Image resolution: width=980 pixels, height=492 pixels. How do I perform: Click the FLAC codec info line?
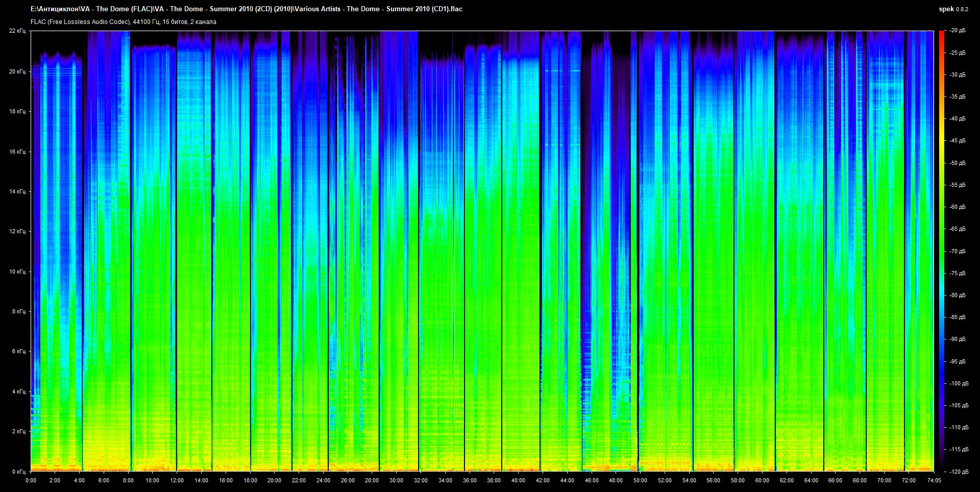124,22
